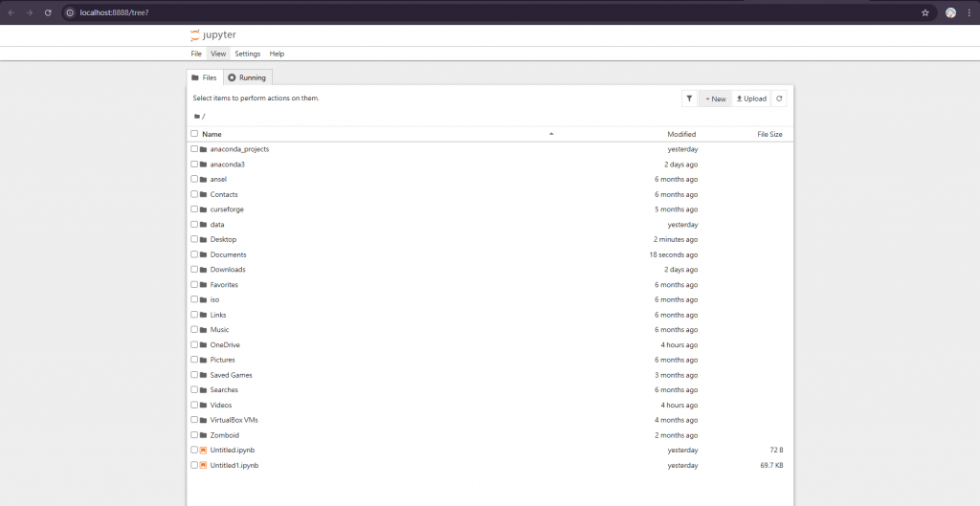Click the Zomboid folder icon
The width and height of the screenshot is (980, 506).
pos(203,435)
